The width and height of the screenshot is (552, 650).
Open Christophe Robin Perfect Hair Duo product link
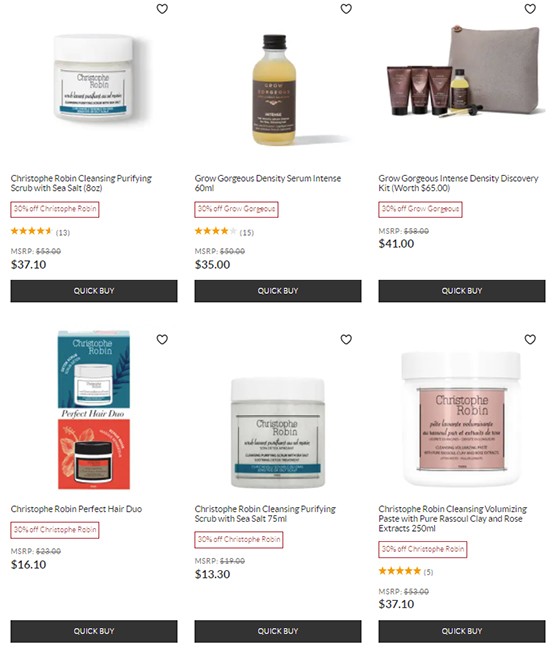click(x=76, y=509)
